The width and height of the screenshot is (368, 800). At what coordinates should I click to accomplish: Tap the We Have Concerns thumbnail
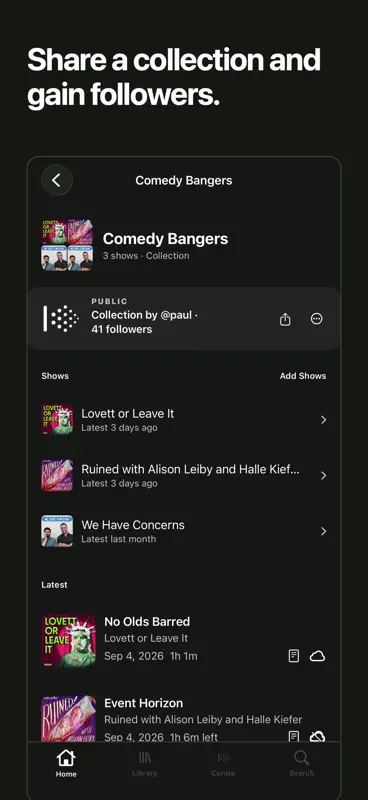point(57,531)
